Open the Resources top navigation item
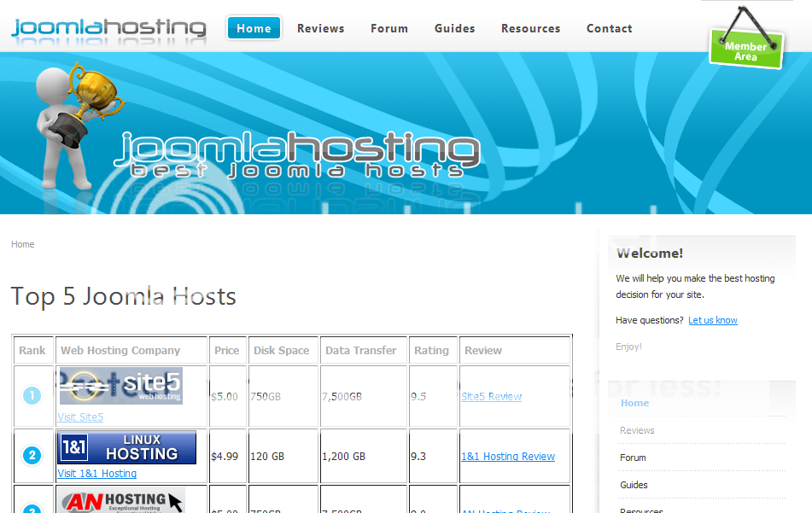The height and width of the screenshot is (513, 812). (531, 28)
